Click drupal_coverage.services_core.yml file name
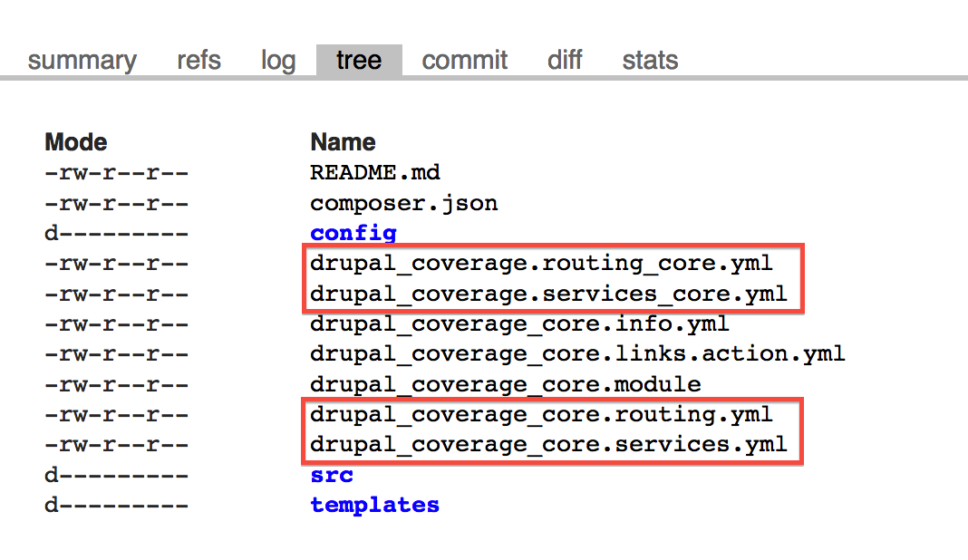Image resolution: width=968 pixels, height=560 pixels. coord(549,294)
